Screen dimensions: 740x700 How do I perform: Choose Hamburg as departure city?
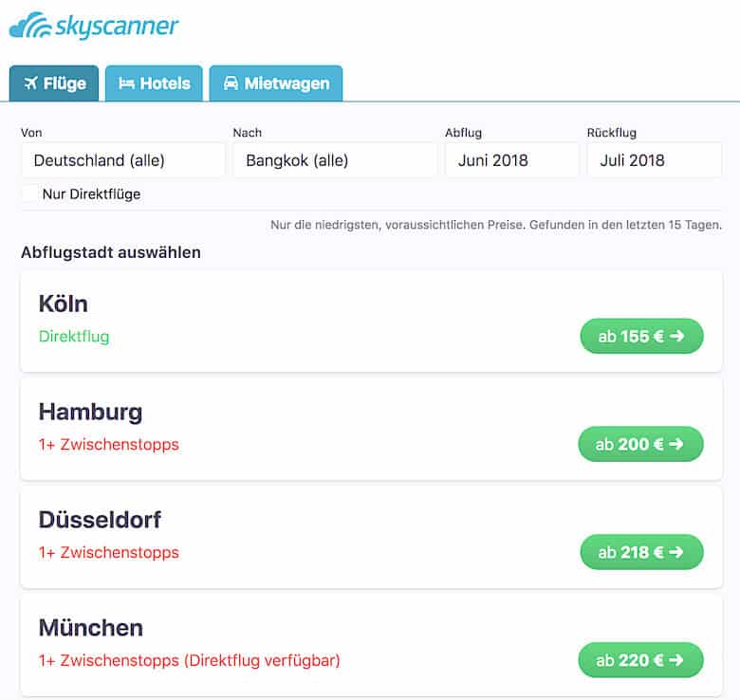tap(371, 430)
